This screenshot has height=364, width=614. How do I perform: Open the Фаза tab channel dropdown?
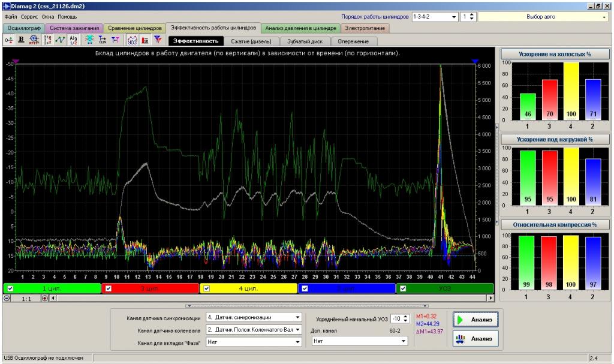pos(254,342)
